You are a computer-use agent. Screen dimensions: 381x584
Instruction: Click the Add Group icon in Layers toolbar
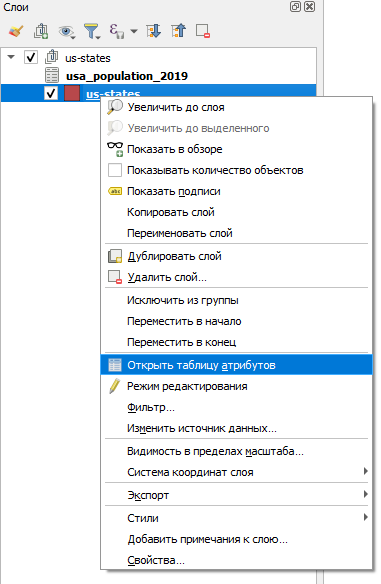point(41,31)
